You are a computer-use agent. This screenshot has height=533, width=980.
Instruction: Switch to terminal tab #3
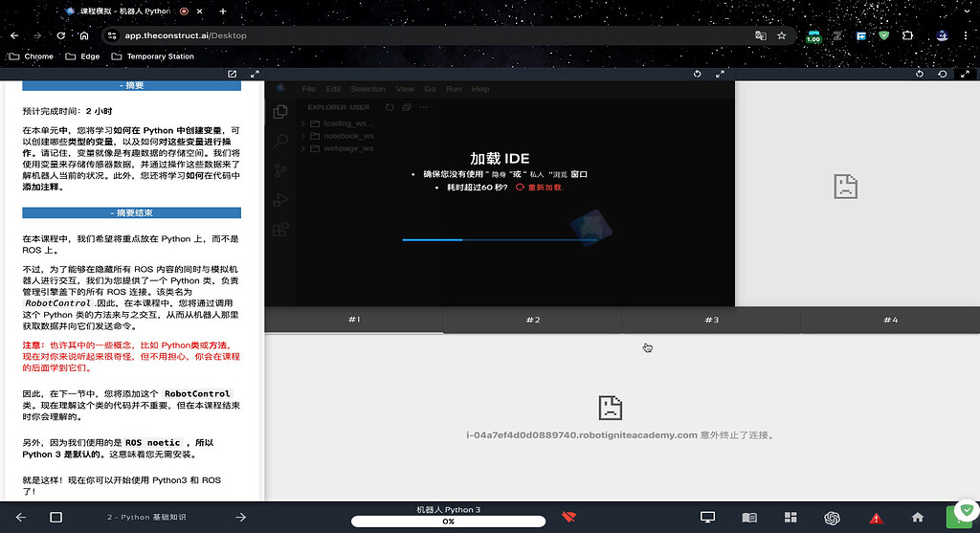711,320
